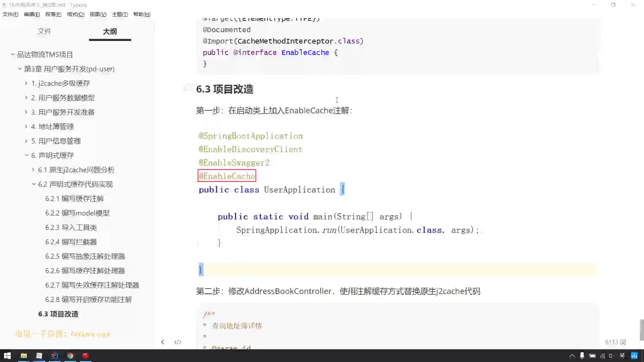Go to 4. 地址簿管理 outline heading

point(52,126)
